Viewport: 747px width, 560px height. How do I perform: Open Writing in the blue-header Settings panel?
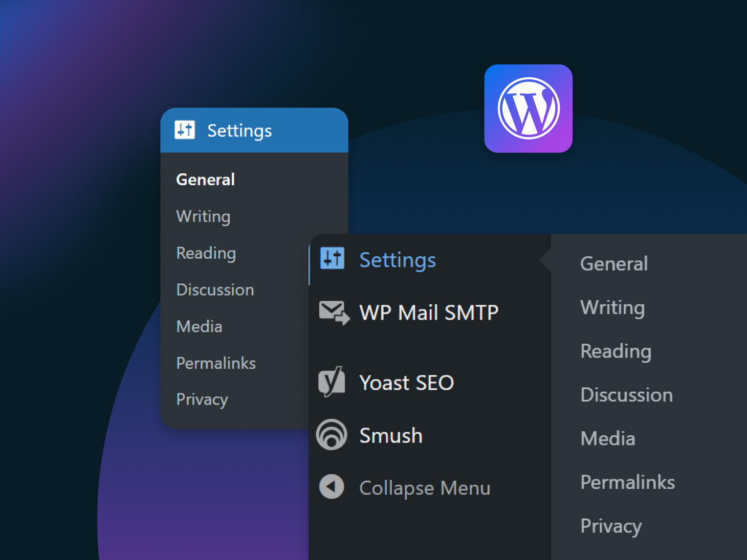pyautogui.click(x=203, y=216)
